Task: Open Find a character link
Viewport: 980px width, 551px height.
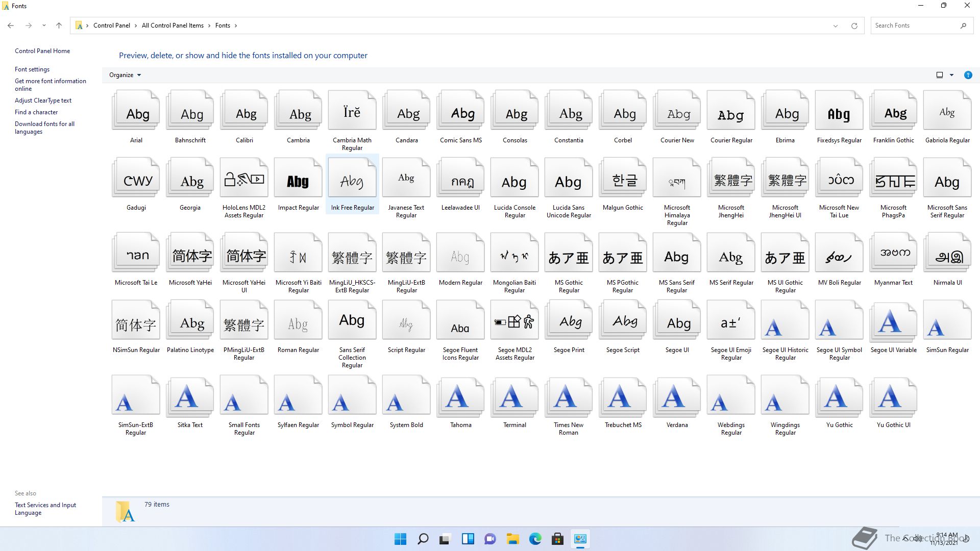Action: (36, 112)
